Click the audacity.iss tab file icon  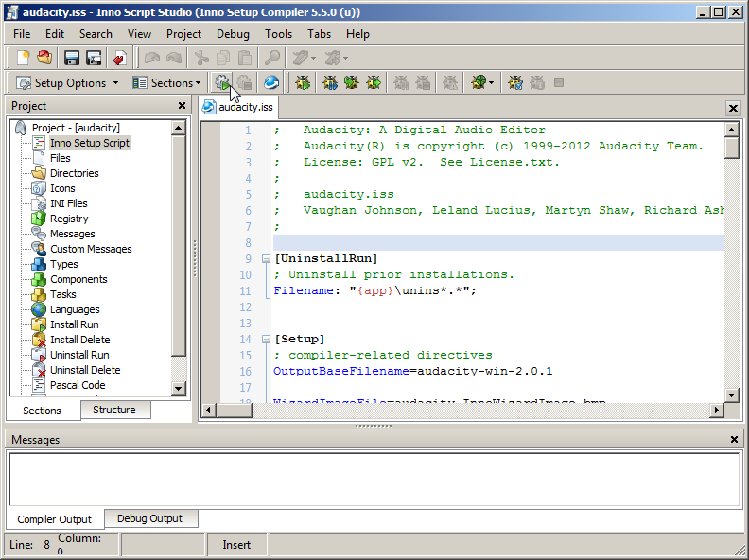(x=209, y=107)
